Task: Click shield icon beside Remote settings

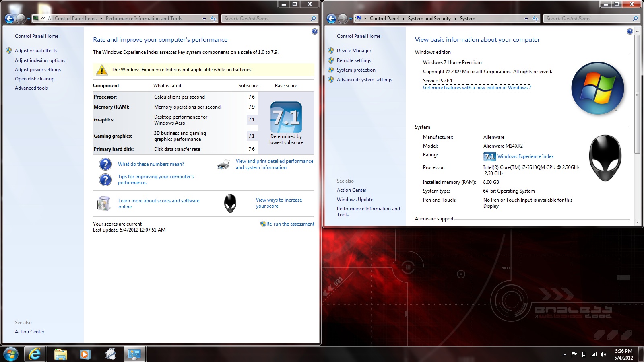Action: coord(331,60)
